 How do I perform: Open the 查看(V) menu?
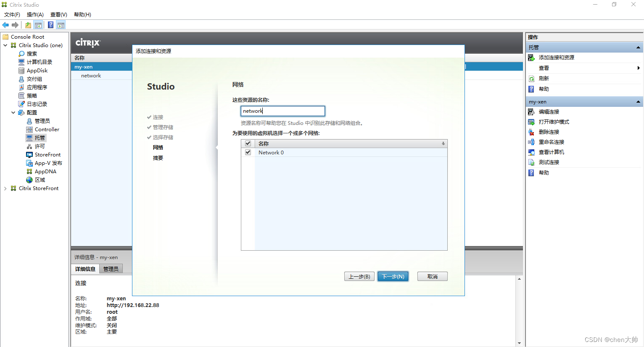(58, 15)
